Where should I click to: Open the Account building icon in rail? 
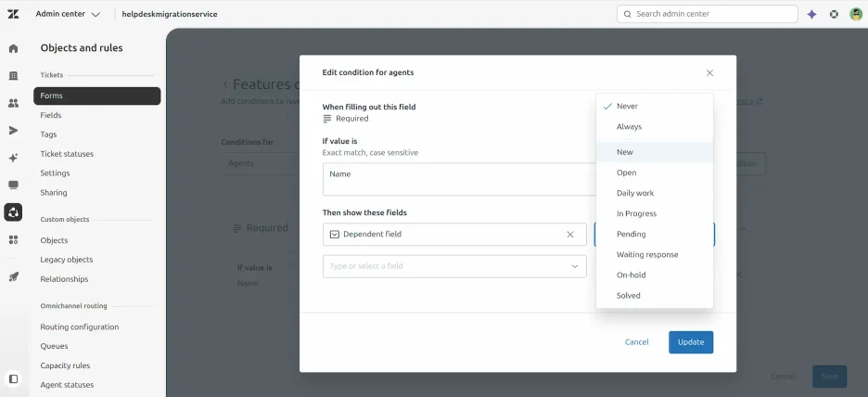(x=13, y=76)
